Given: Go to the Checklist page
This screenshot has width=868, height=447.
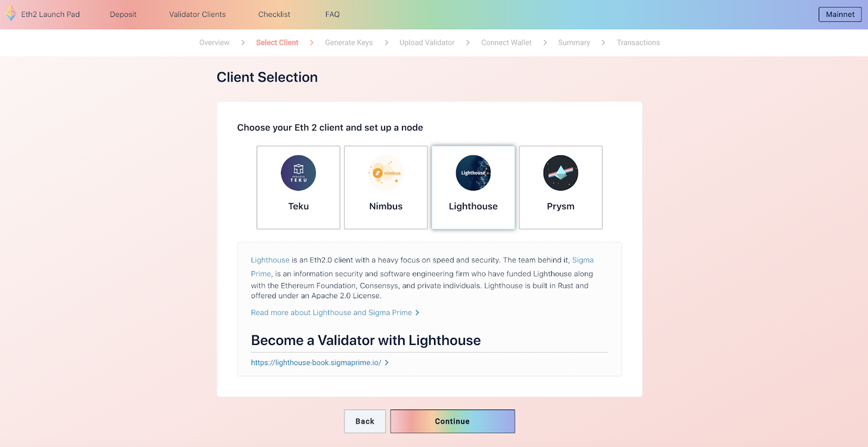Looking at the screenshot, I should [274, 14].
